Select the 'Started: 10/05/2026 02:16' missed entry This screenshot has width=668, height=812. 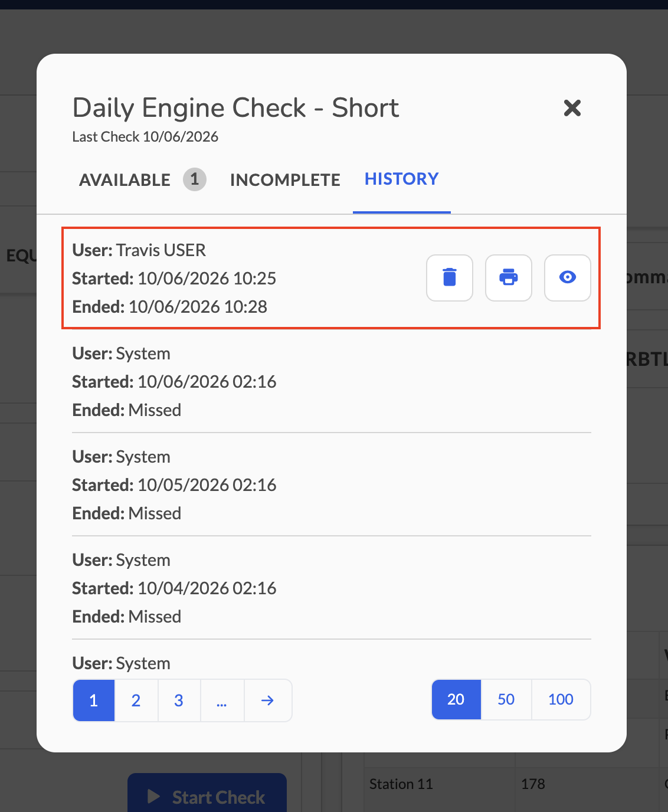(x=174, y=485)
